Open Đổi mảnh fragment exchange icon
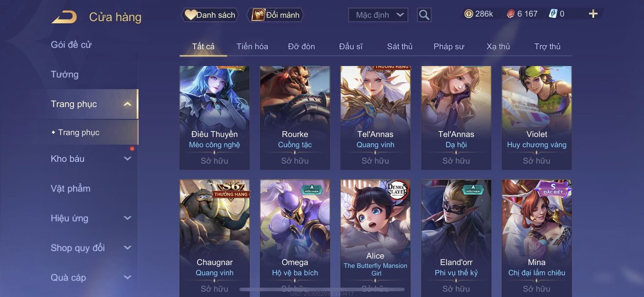 (x=258, y=15)
